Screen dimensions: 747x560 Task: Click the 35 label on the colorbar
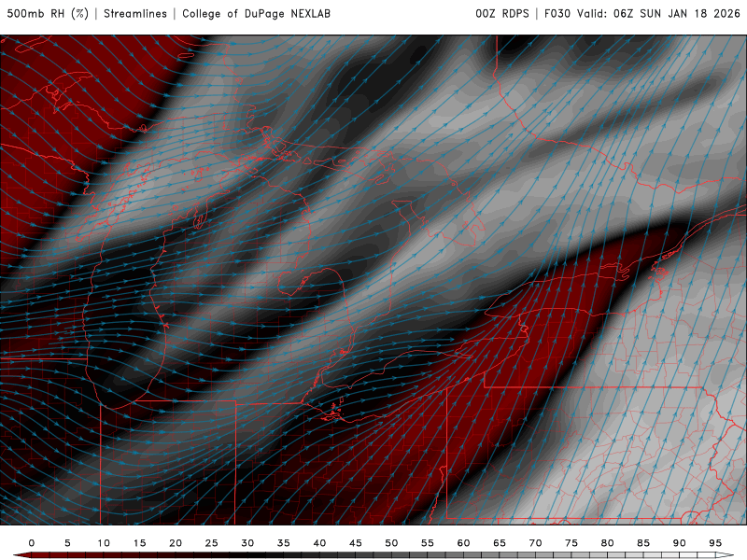pos(283,543)
